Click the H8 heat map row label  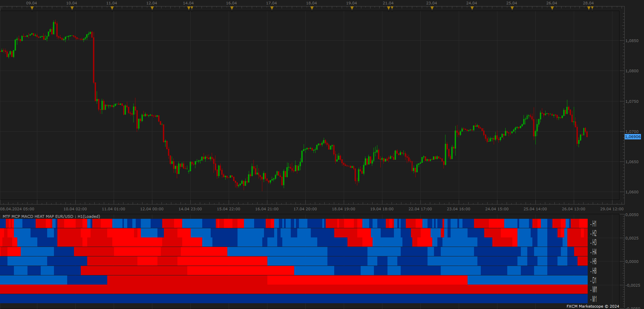(594, 271)
